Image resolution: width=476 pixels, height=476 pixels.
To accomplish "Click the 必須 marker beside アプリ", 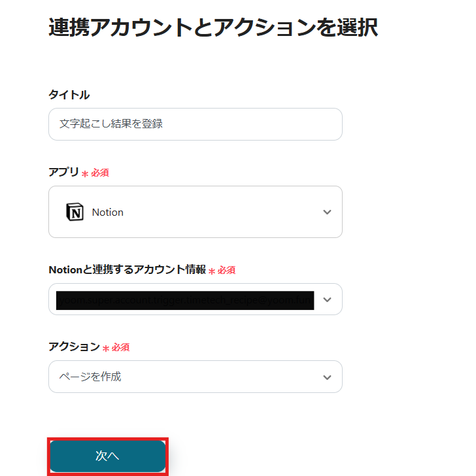I will pos(100,173).
